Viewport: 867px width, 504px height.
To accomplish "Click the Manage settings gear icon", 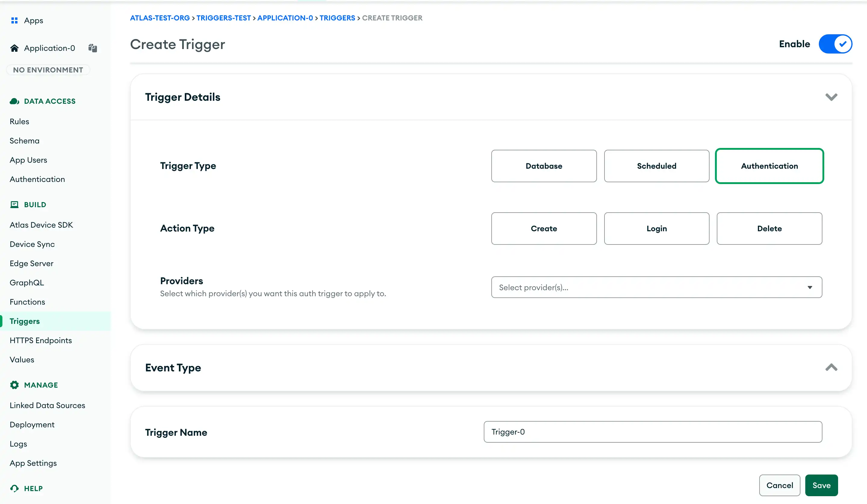I will 14,385.
